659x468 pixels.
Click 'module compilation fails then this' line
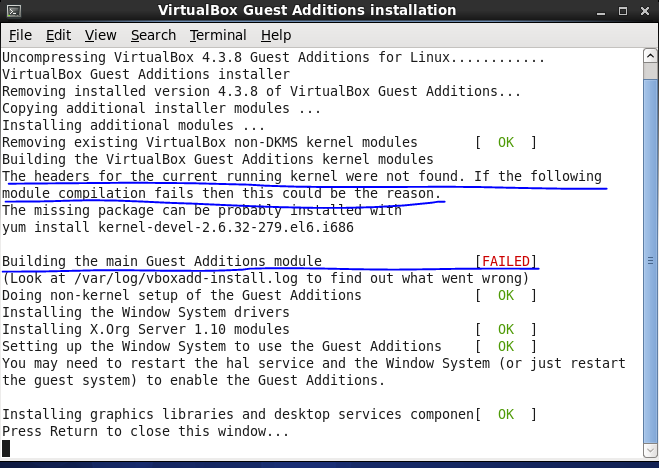(221, 193)
